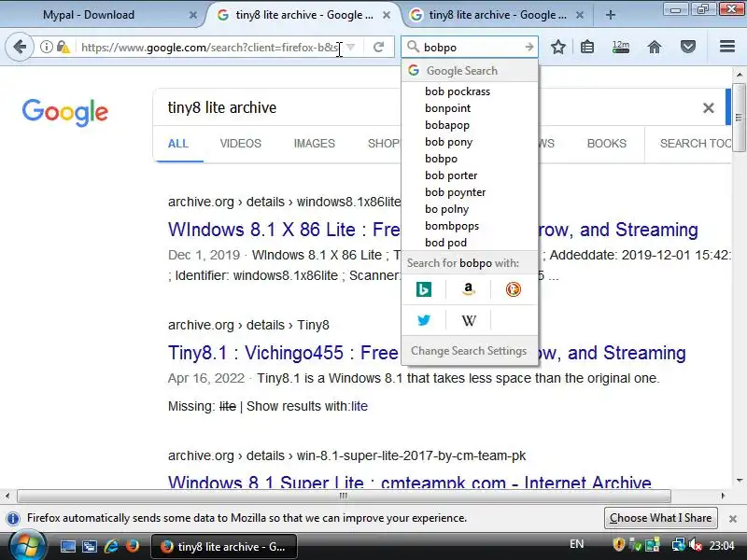This screenshot has height=560, width=747.
Task: Open the site information icon in address bar
Action: [46, 47]
